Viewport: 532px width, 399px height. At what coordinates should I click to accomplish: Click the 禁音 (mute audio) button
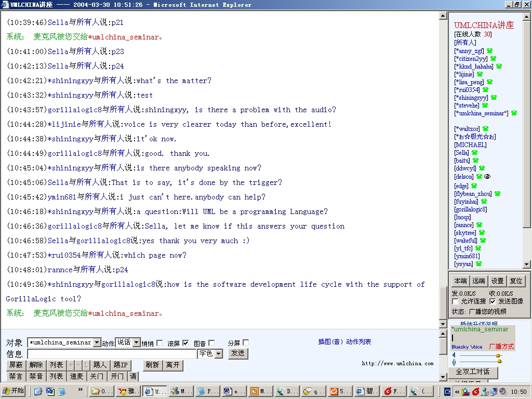(x=36, y=376)
